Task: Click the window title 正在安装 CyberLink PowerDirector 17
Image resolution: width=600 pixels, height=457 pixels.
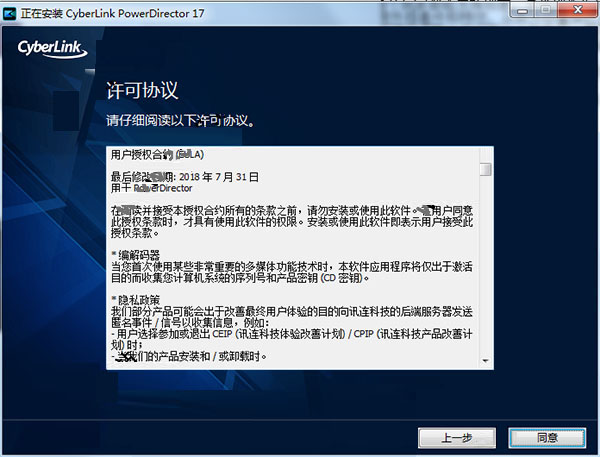Action: point(112,13)
